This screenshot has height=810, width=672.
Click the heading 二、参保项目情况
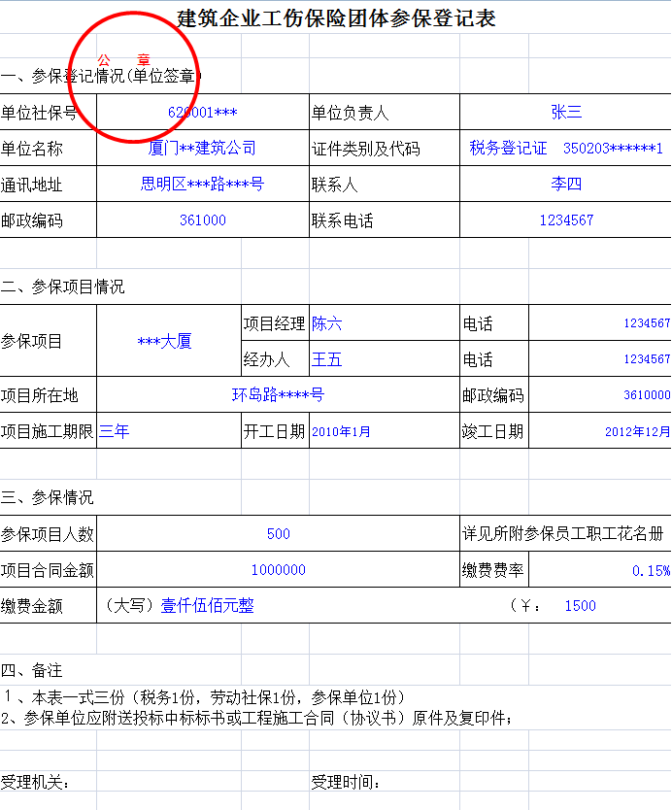pos(62,287)
